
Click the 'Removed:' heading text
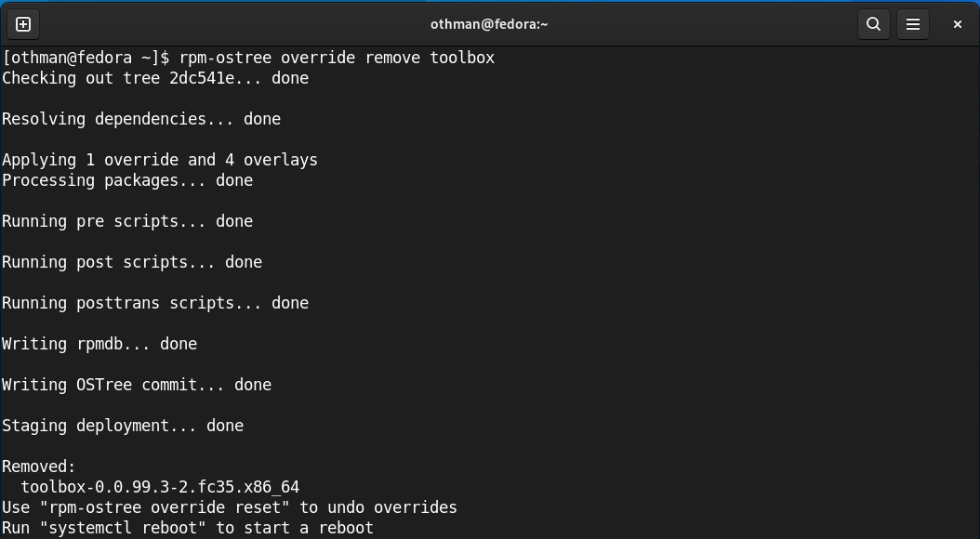point(39,467)
